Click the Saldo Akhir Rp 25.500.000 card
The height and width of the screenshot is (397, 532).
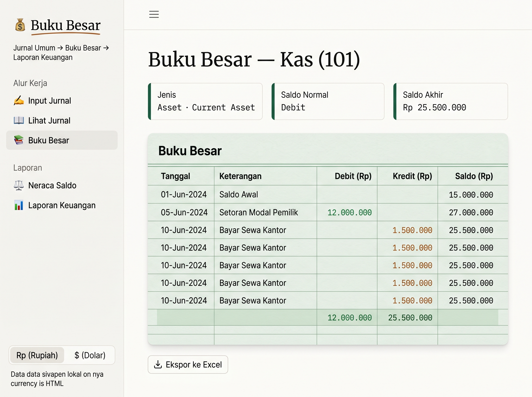click(450, 101)
